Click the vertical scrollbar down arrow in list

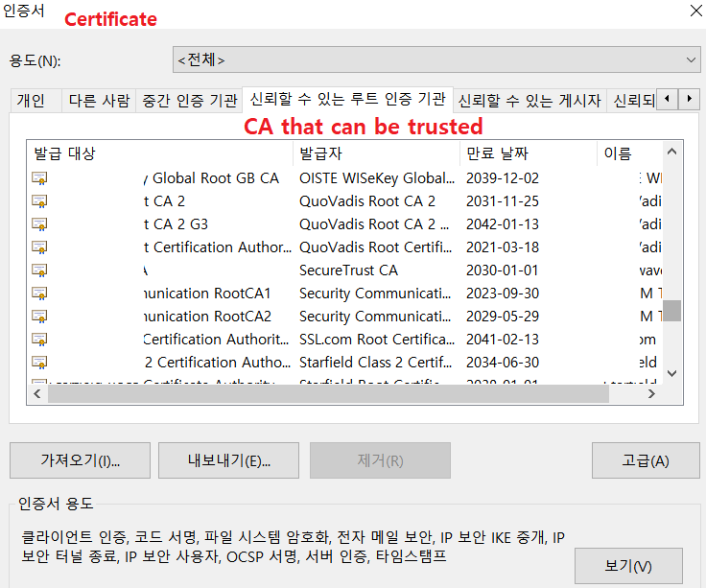coord(672,373)
